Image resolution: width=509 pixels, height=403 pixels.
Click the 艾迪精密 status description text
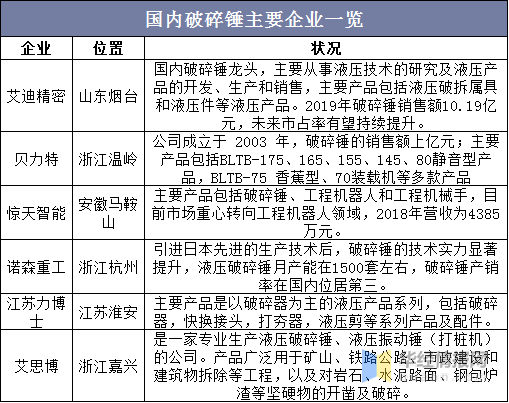pyautogui.click(x=326, y=97)
